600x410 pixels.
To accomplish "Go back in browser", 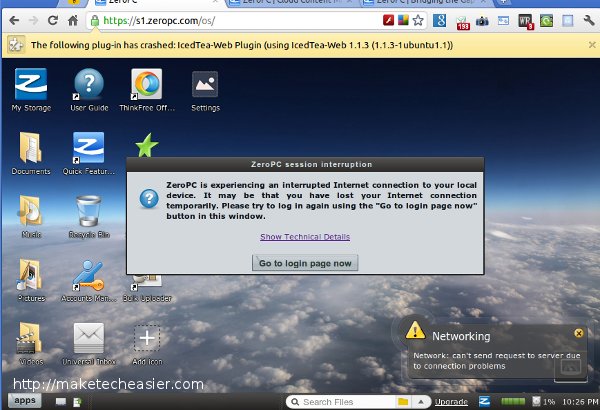I will click(14, 20).
